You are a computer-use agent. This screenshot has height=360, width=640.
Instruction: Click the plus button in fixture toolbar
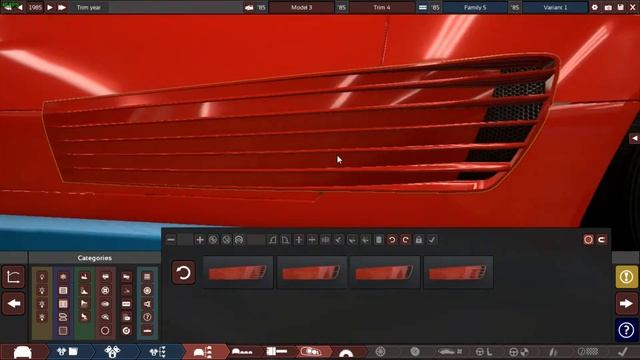click(200, 240)
